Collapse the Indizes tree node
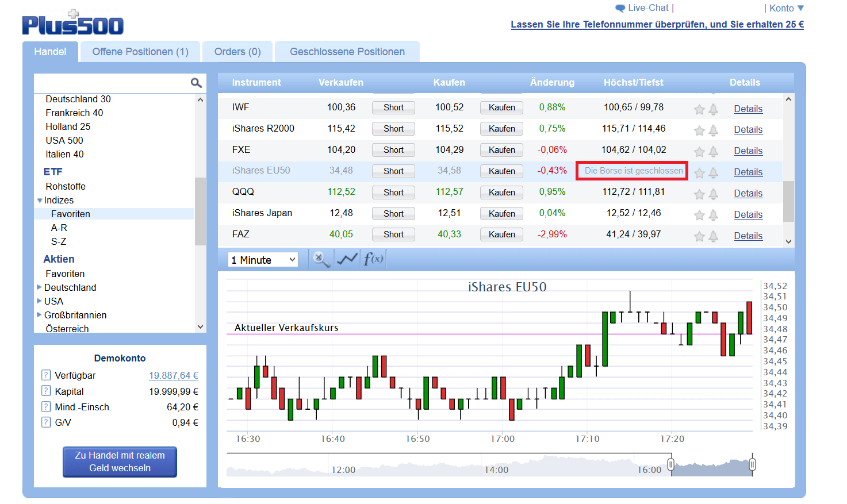 [40, 201]
